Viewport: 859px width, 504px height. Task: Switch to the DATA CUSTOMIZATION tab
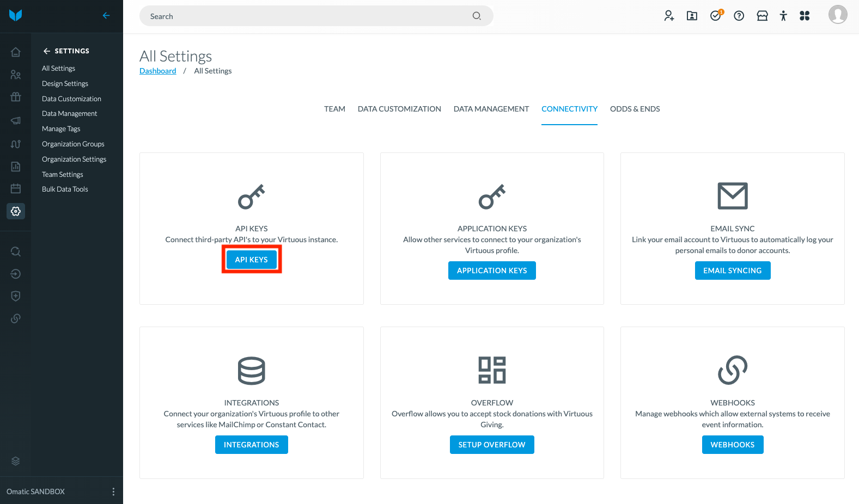click(x=399, y=109)
